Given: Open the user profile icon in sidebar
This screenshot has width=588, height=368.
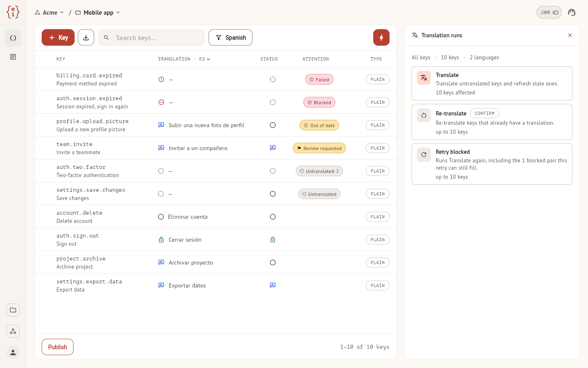Looking at the screenshot, I should click(x=13, y=352).
